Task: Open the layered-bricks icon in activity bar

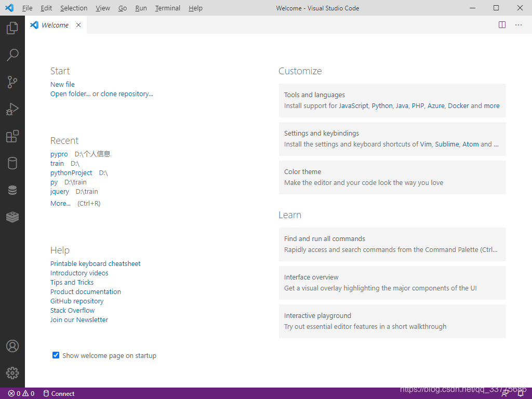Action: [x=12, y=217]
